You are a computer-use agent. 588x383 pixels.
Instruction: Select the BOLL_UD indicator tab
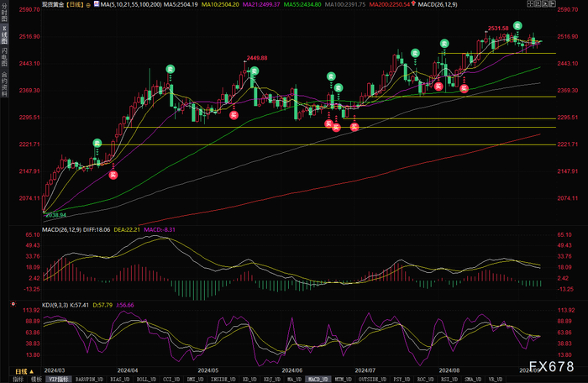point(146,380)
